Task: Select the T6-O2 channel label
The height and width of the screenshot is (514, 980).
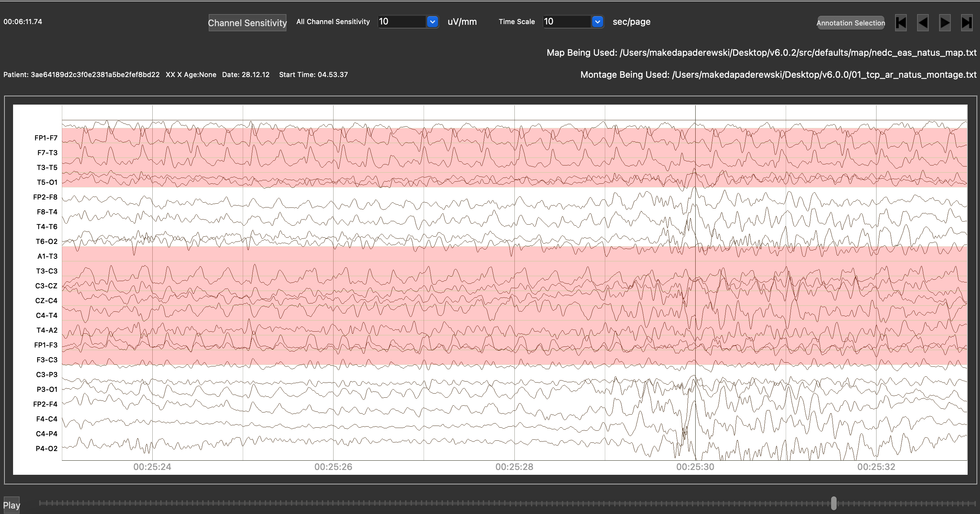Action: pos(46,242)
